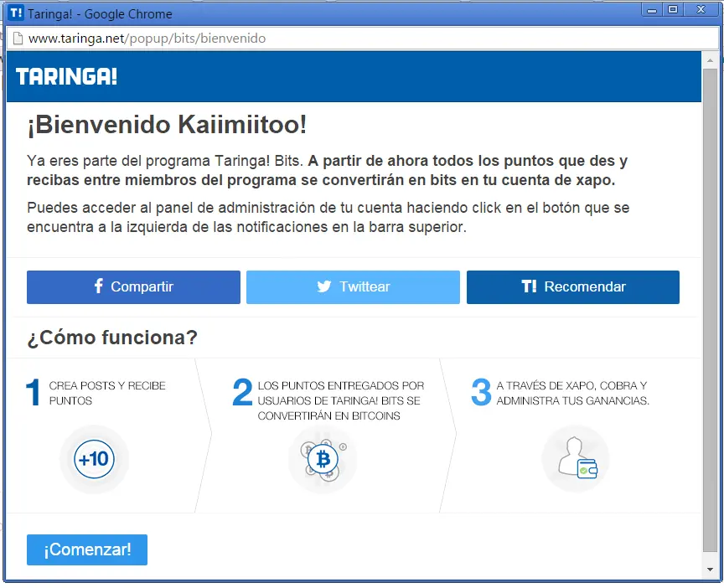Click the scrollbar down arrow
The width and height of the screenshot is (724, 588).
pyautogui.click(x=710, y=570)
